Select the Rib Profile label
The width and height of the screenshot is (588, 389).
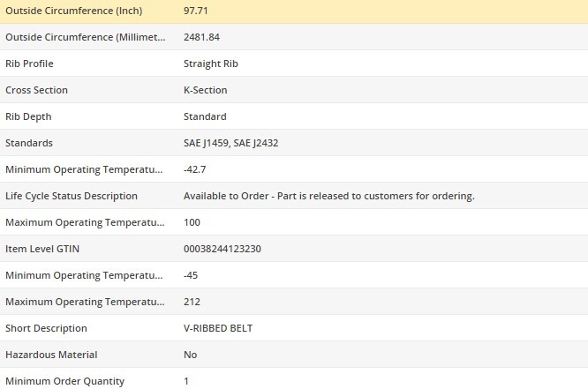[x=29, y=64]
